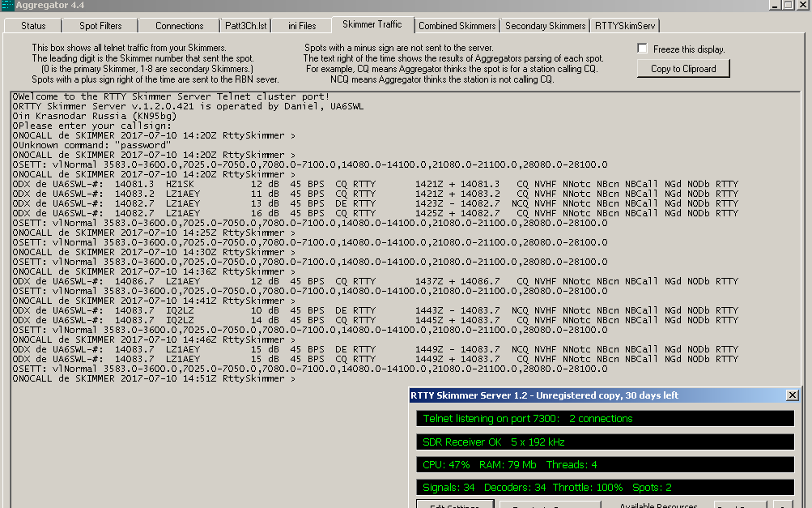Click the NOCALL de SKIMMER 14:36Z line

pos(154,271)
